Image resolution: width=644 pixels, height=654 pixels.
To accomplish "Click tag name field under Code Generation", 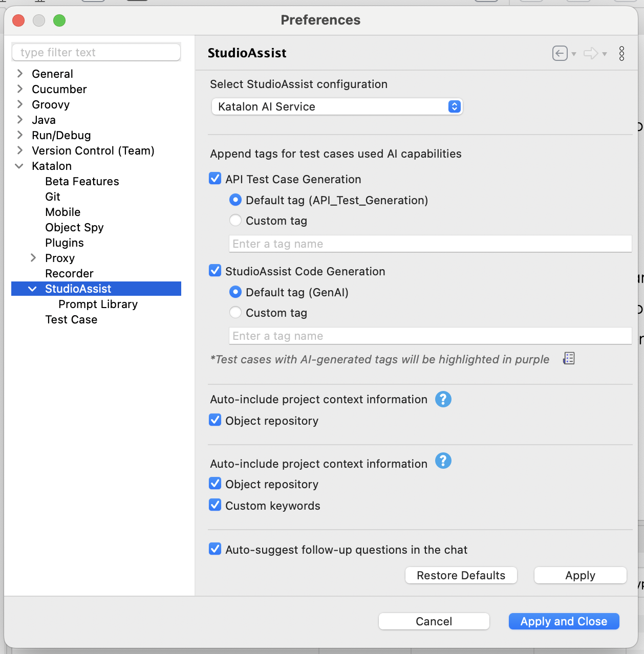I will coord(430,336).
